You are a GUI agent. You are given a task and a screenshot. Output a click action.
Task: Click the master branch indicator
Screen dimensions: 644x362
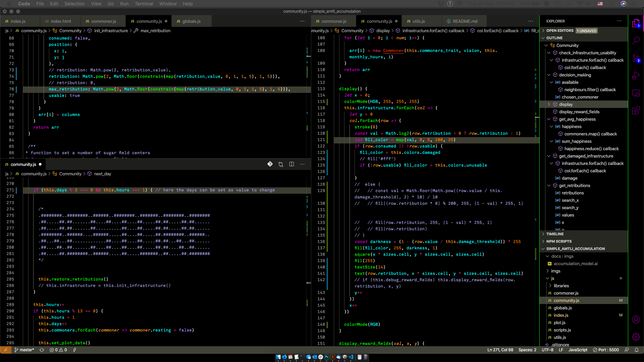tap(24, 350)
